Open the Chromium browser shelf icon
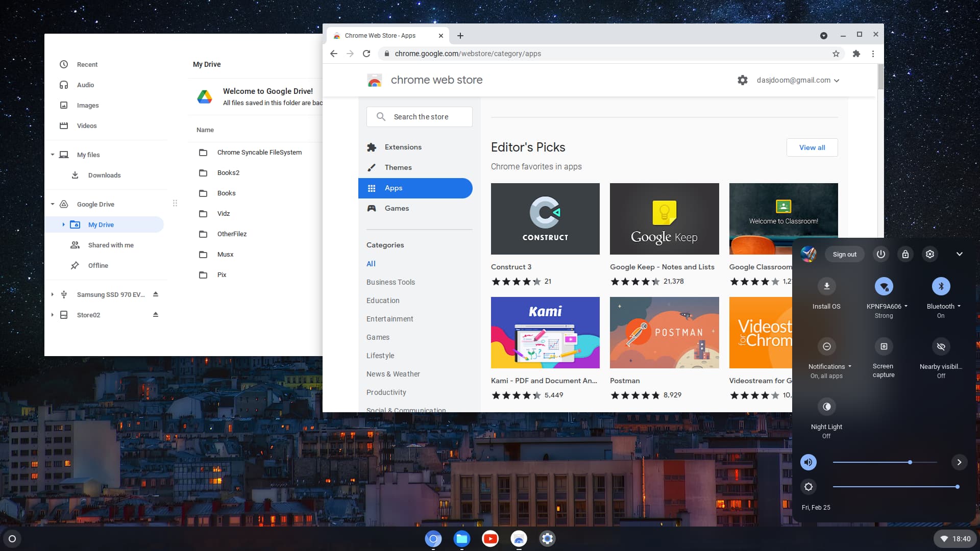980x551 pixels. [x=433, y=539]
